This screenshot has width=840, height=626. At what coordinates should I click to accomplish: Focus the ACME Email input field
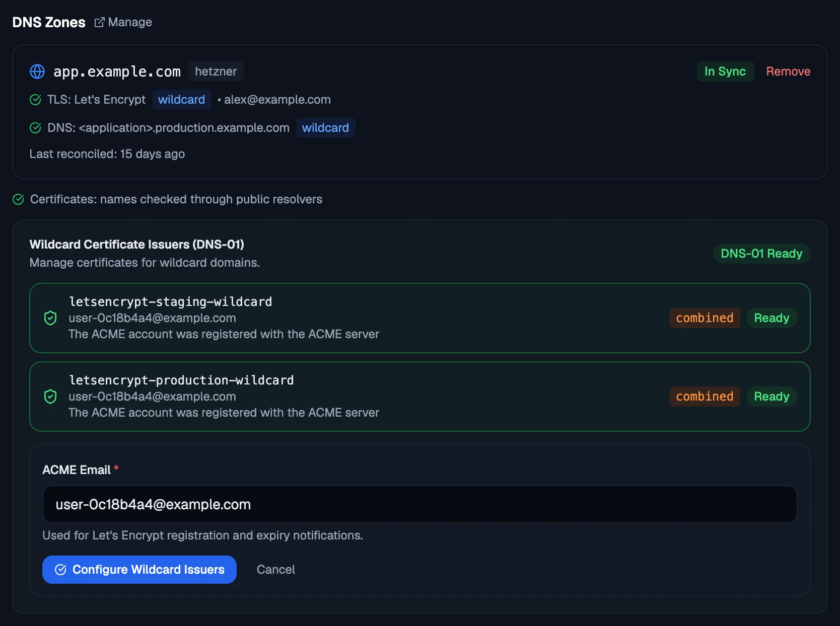click(419, 504)
